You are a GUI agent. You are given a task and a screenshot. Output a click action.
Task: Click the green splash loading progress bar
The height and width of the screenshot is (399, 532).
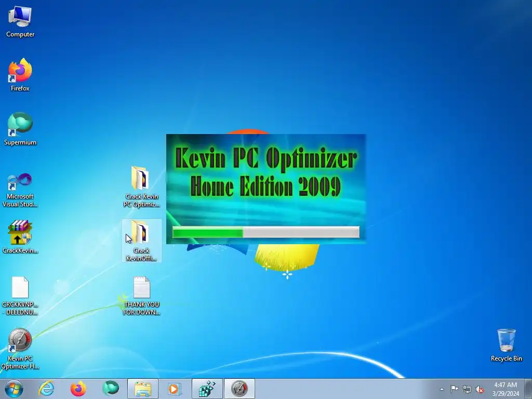click(266, 232)
